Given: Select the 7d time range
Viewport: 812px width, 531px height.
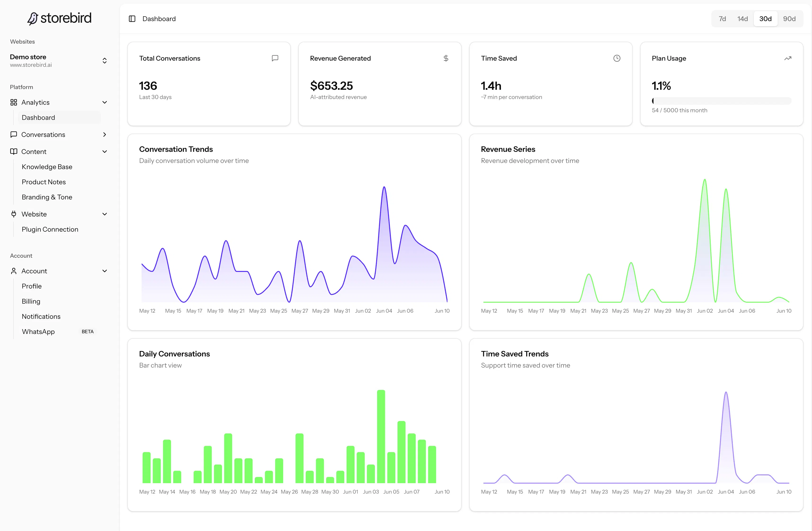Looking at the screenshot, I should 722,19.
